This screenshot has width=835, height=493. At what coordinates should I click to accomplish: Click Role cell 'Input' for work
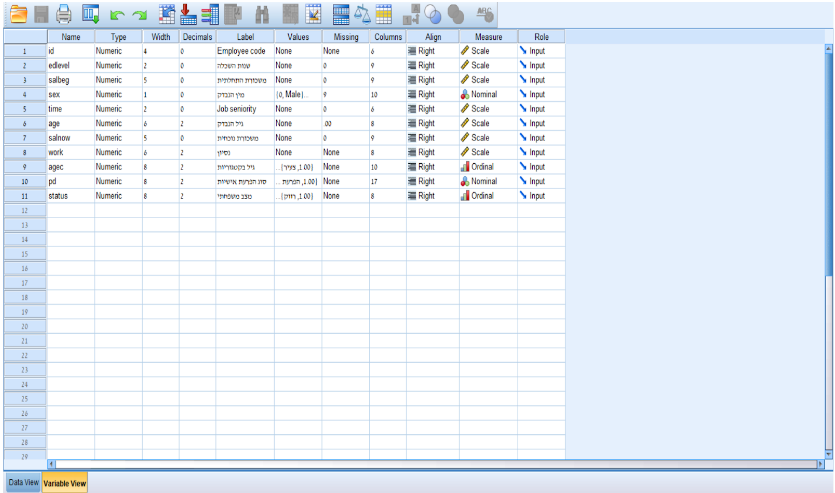pyautogui.click(x=541, y=152)
